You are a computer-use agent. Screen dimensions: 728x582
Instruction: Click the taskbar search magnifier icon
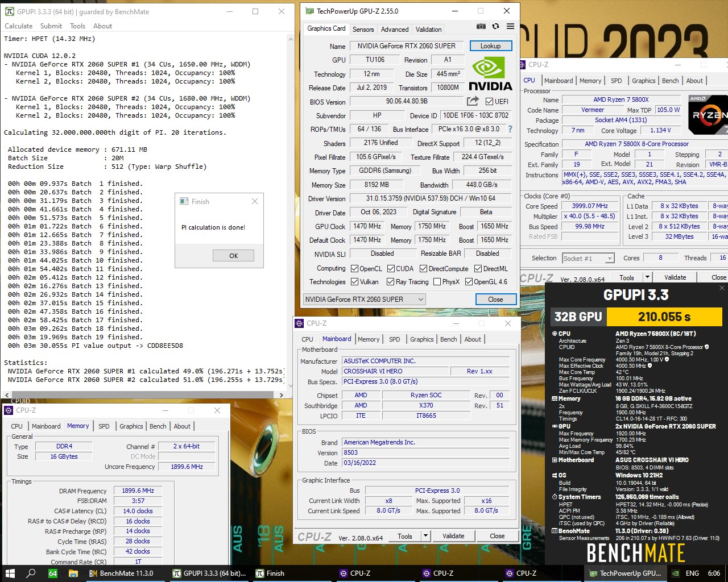(x=31, y=573)
